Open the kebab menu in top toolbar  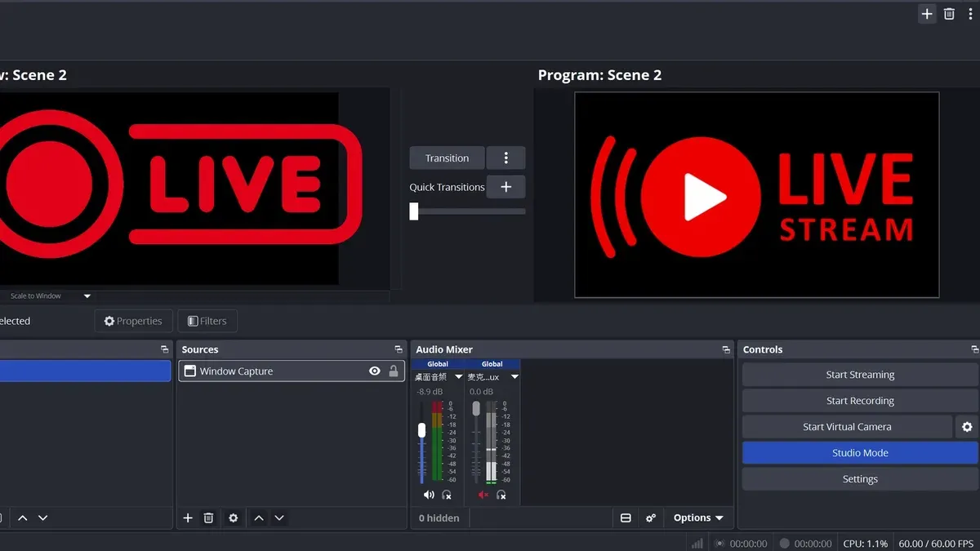click(971, 14)
